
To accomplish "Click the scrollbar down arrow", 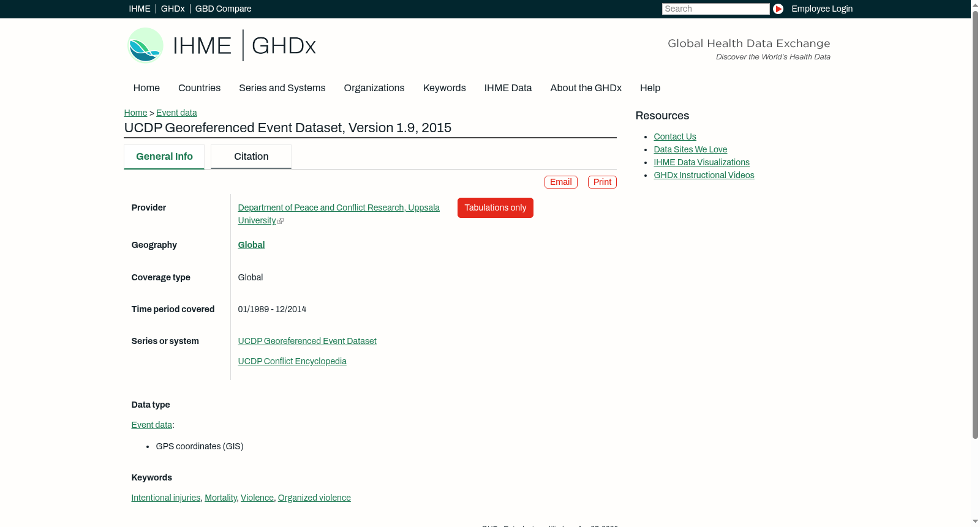I will (x=975, y=522).
